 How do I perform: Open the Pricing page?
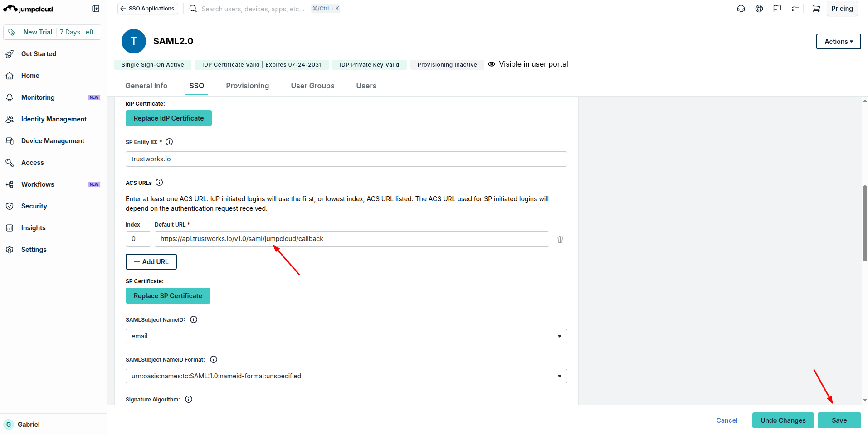pos(842,9)
